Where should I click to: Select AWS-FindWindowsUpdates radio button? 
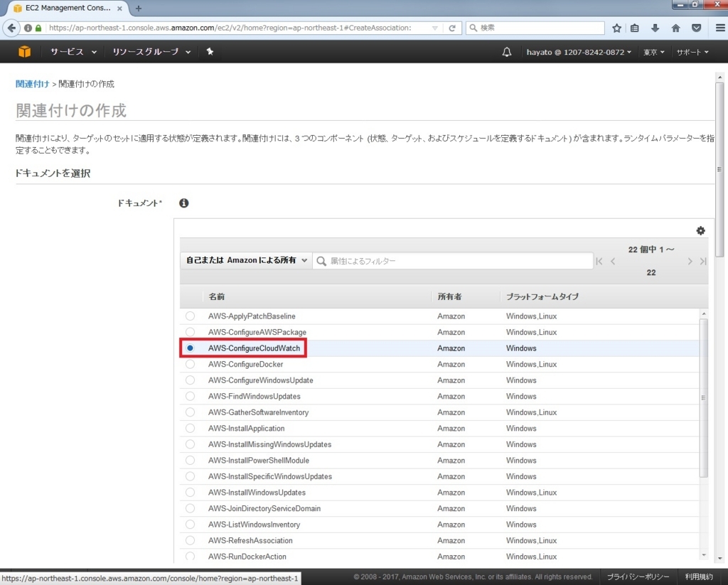coord(190,396)
